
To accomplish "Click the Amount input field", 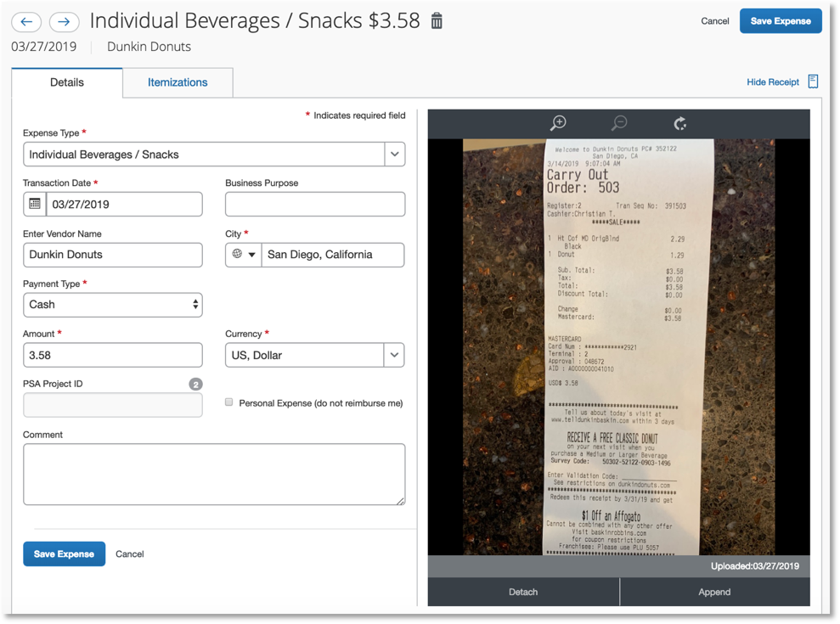I will 112,355.
